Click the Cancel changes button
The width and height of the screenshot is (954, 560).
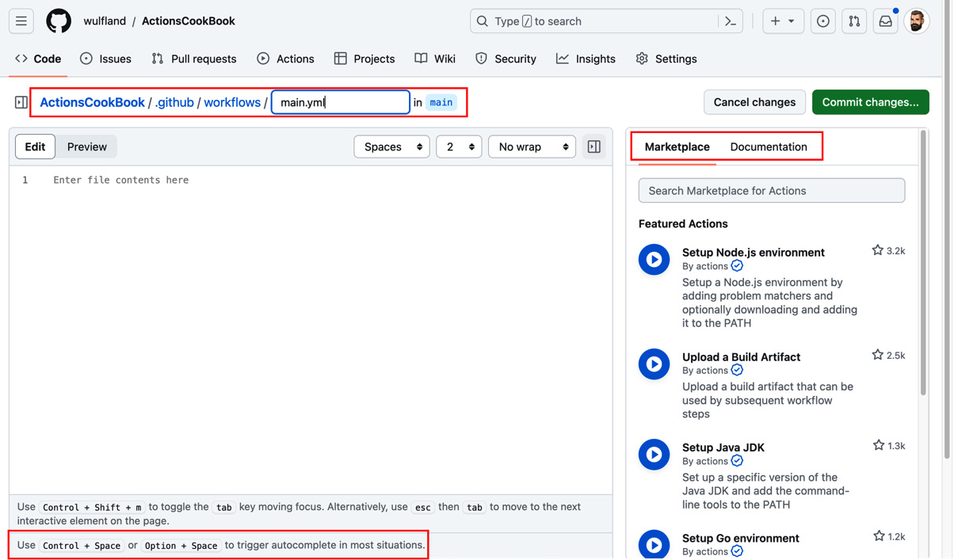pos(754,102)
